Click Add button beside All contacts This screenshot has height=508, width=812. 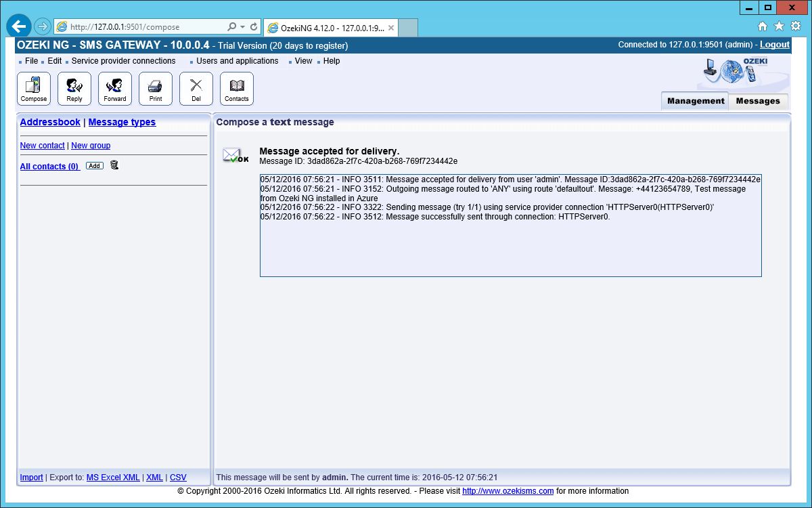(x=95, y=166)
